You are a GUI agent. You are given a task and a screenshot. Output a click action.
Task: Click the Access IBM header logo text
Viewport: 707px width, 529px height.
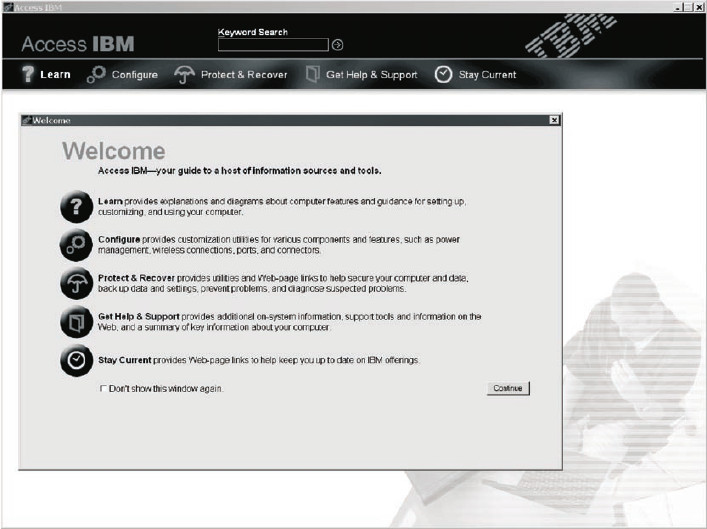point(78,44)
